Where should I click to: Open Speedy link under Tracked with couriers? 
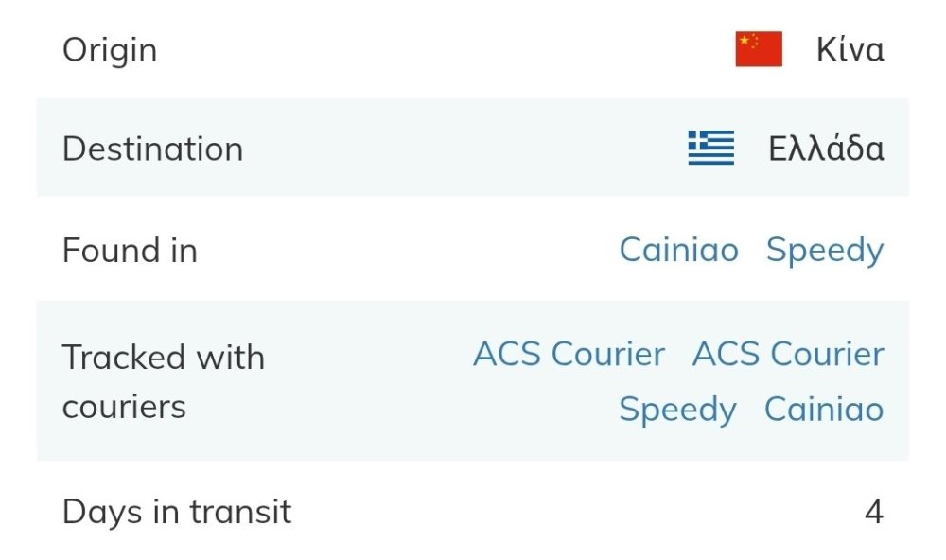pyautogui.click(x=677, y=410)
